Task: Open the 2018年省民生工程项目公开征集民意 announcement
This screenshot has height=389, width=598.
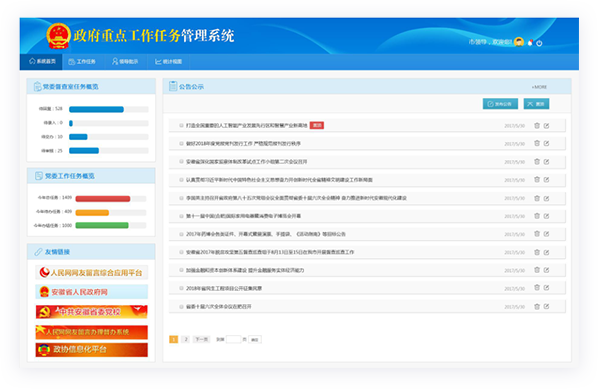Action: (x=224, y=288)
